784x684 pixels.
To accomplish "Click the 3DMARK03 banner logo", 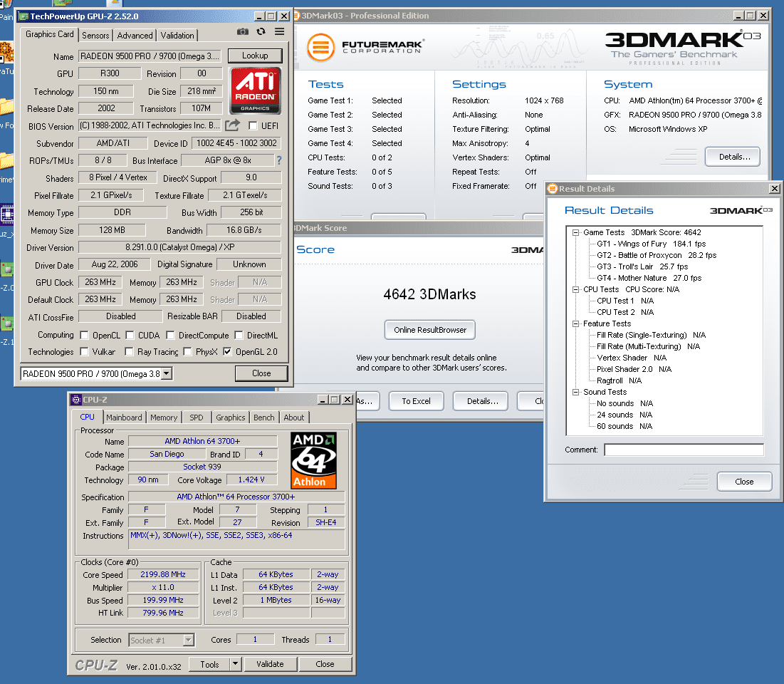I will pyautogui.click(x=682, y=48).
